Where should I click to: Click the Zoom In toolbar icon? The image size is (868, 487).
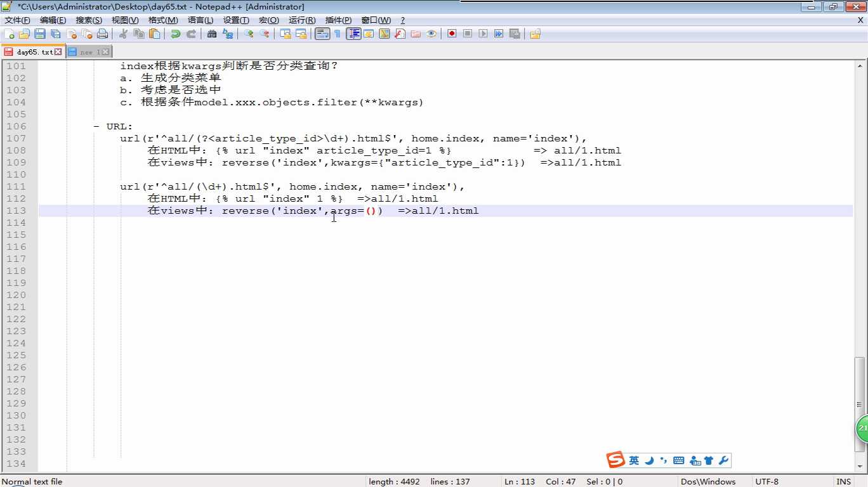point(249,34)
